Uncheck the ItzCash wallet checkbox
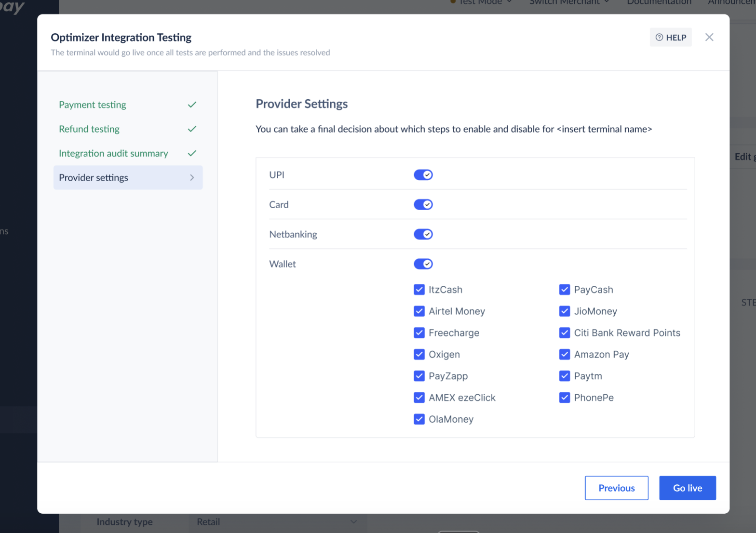Viewport: 756px width, 533px height. tap(419, 289)
